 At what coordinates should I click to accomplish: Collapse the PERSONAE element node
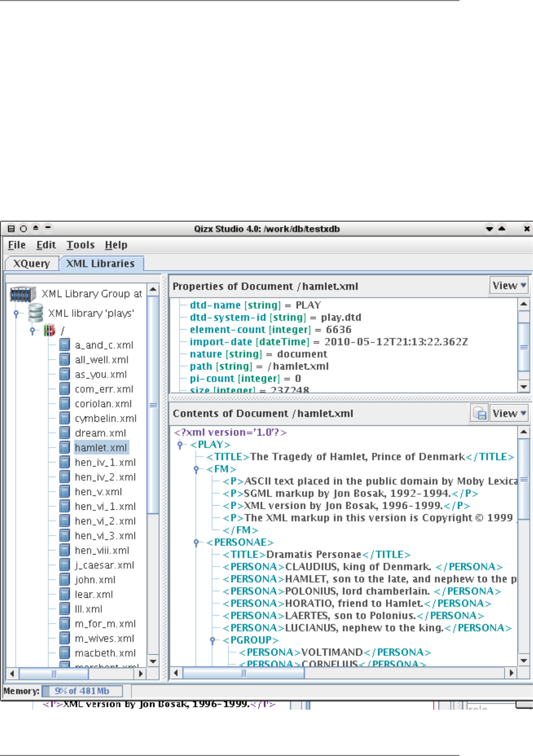click(196, 542)
